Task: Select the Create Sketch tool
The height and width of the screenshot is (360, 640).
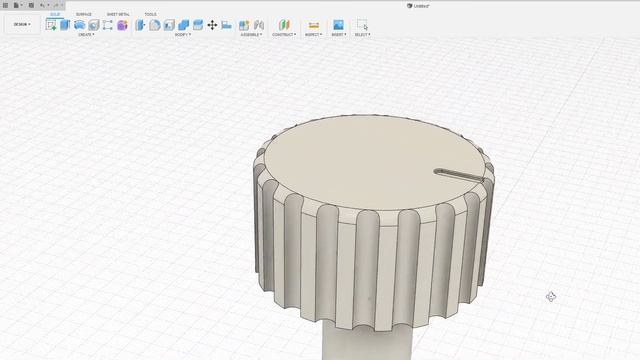Action: [51, 25]
